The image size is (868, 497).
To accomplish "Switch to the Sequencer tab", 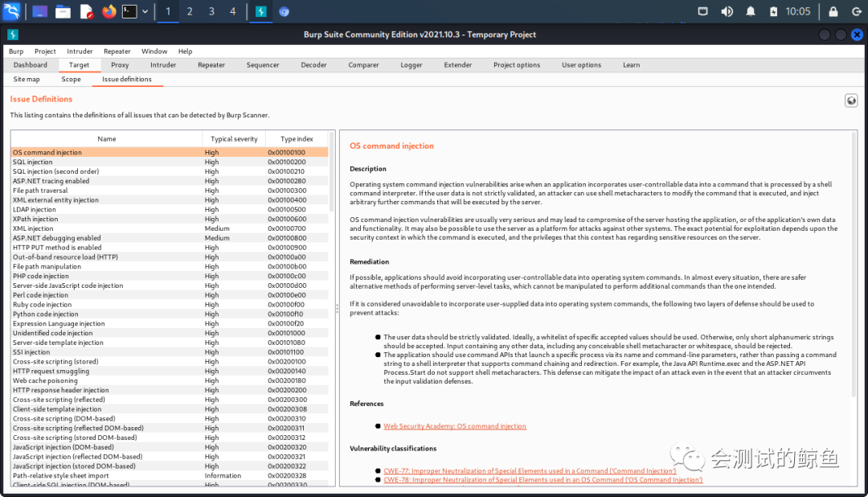I will pyautogui.click(x=262, y=65).
